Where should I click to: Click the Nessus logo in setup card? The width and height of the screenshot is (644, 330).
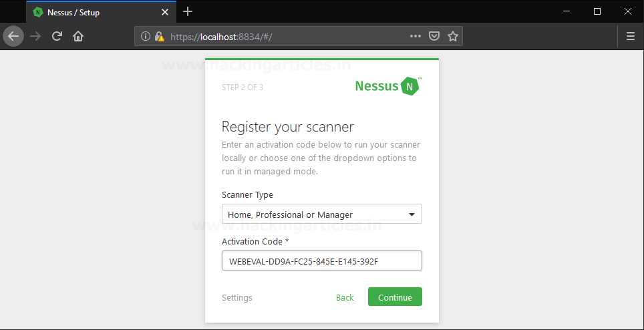[389, 86]
